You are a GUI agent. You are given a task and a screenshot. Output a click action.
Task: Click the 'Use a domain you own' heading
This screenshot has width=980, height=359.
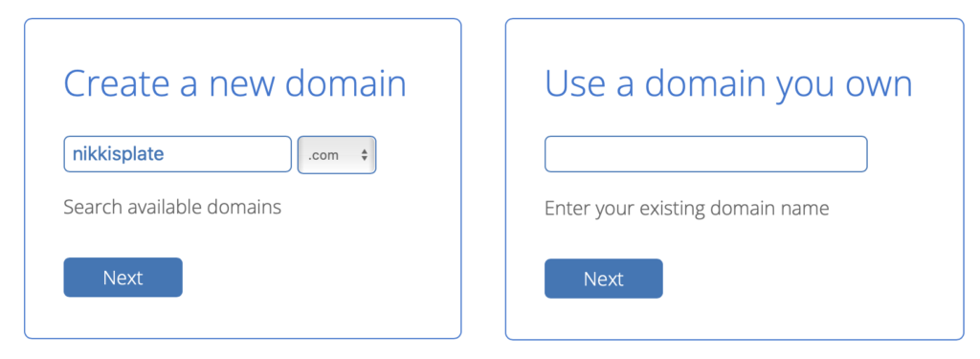coord(728,84)
